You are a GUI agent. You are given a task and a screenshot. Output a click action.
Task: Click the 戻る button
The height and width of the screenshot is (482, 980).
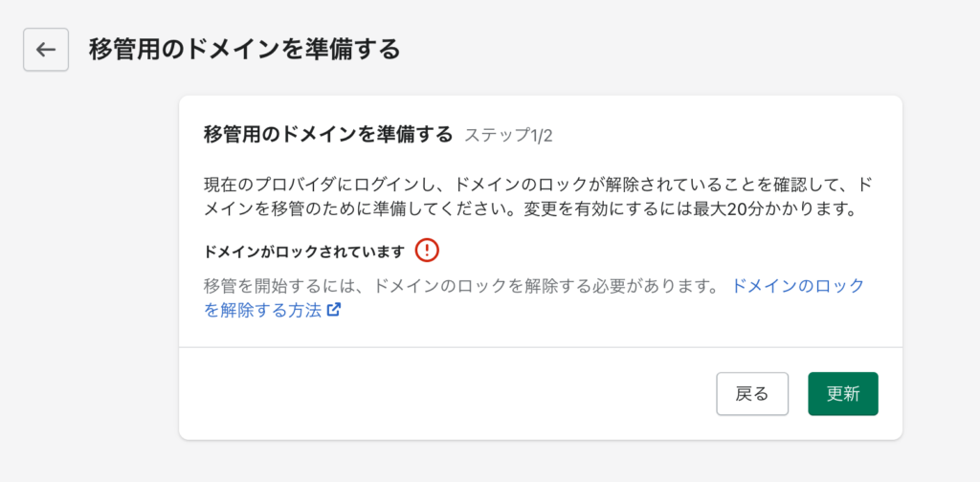click(x=752, y=394)
